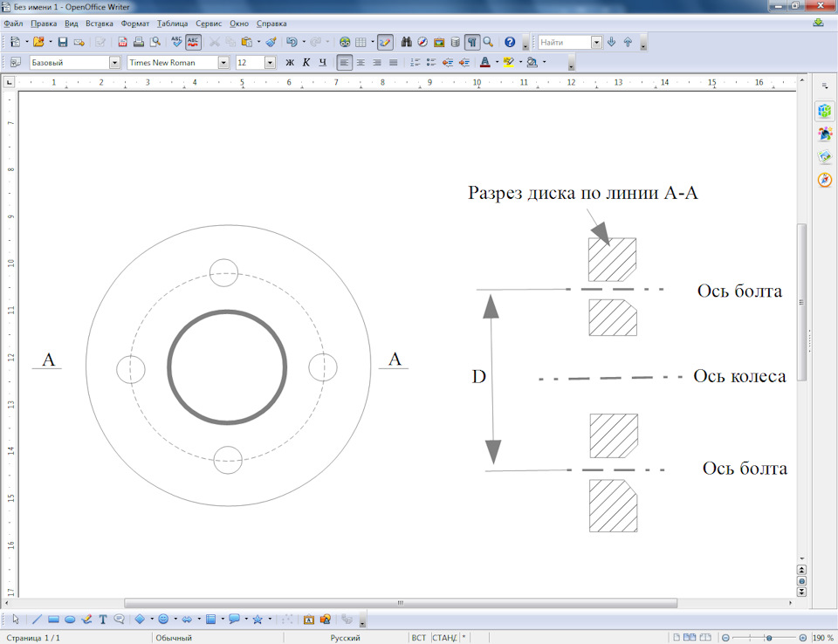Image resolution: width=838 pixels, height=644 pixels.
Task: Click Русский language in status bar
Action: (346, 638)
